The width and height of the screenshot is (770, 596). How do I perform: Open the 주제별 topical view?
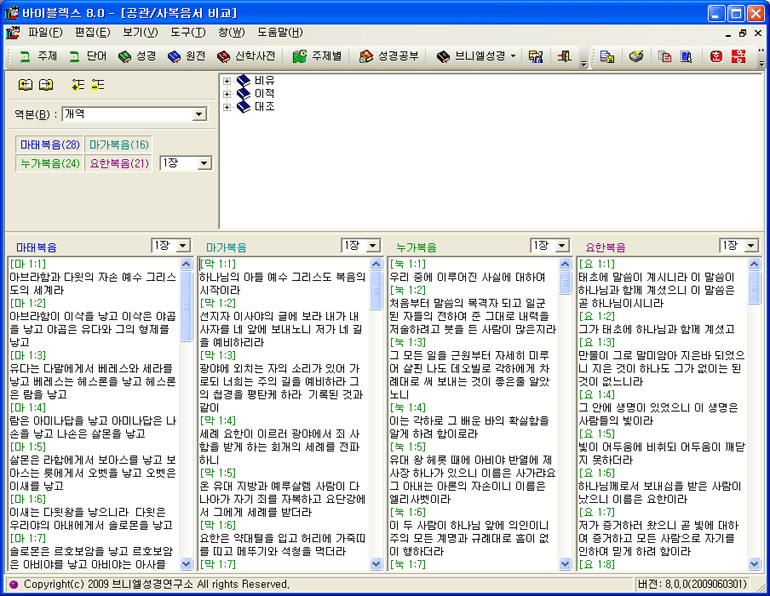317,56
